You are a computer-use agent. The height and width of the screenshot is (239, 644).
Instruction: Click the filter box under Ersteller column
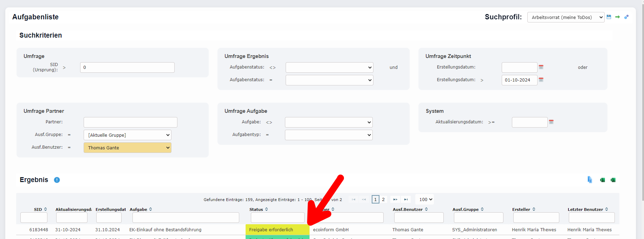(536, 218)
